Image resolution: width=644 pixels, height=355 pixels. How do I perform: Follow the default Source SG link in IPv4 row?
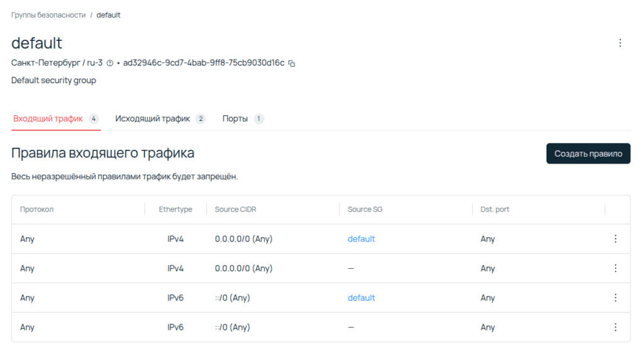tap(361, 239)
